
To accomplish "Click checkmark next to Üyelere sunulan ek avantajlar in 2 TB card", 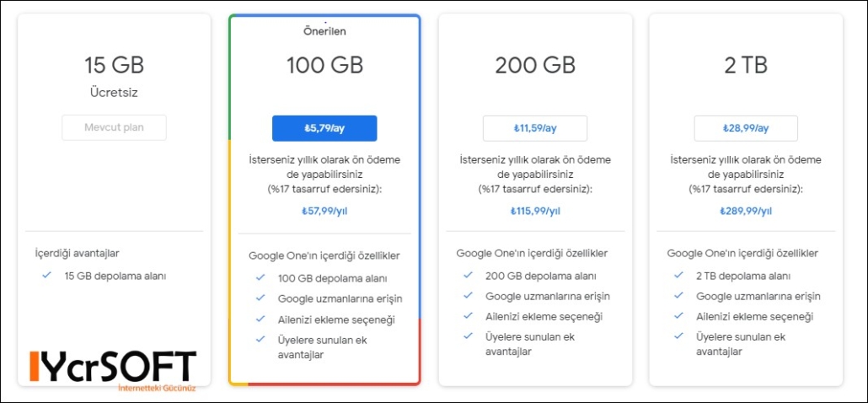I will point(678,336).
